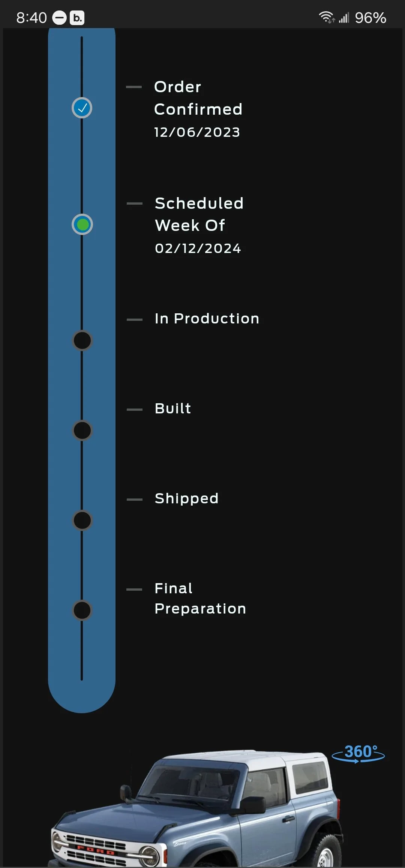This screenshot has width=405, height=868.
Task: Select the Built timeline dot
Action: pos(82,430)
